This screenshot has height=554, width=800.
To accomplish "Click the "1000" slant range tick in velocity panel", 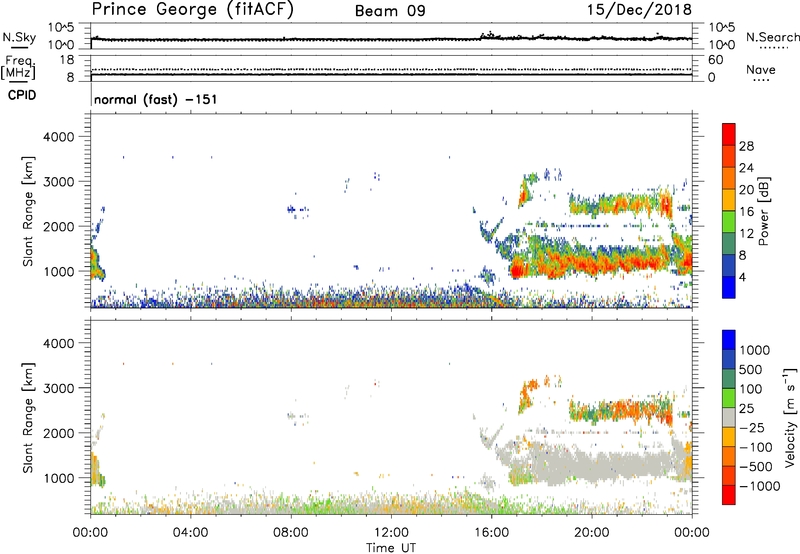I will pos(59,478).
